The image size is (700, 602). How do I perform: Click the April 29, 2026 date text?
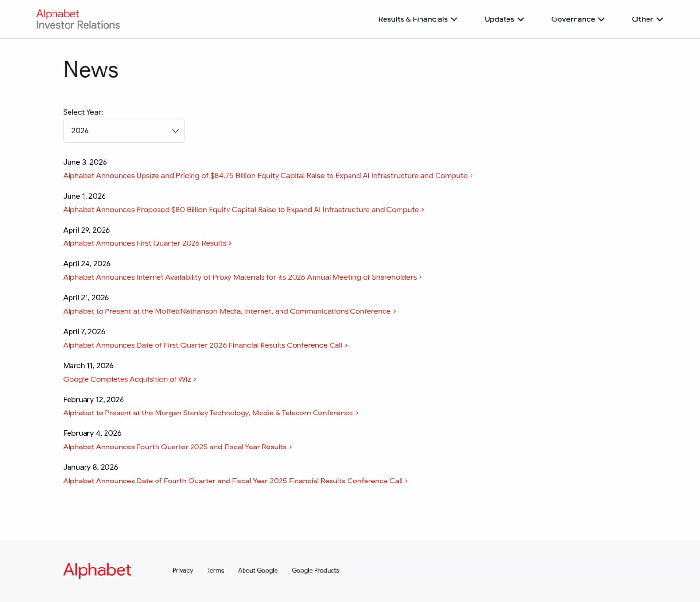pyautogui.click(x=87, y=230)
